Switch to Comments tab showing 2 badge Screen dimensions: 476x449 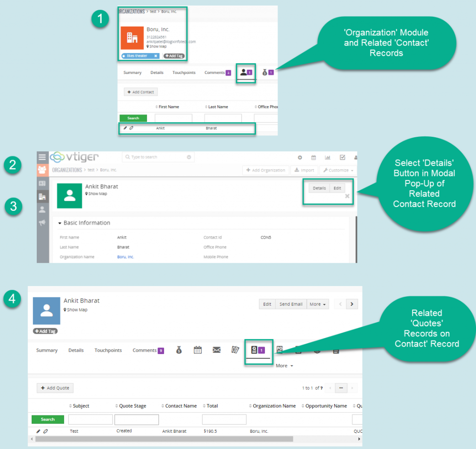217,73
